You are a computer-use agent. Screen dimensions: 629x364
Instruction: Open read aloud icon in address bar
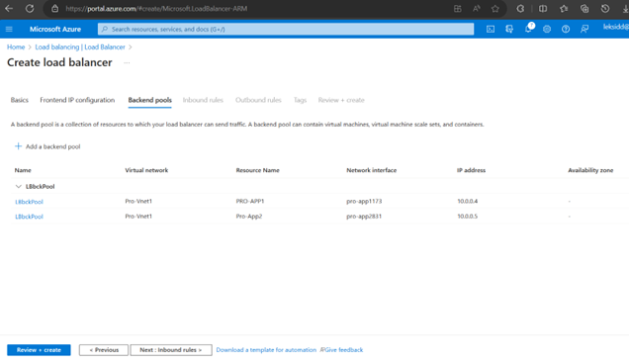pyautogui.click(x=476, y=9)
